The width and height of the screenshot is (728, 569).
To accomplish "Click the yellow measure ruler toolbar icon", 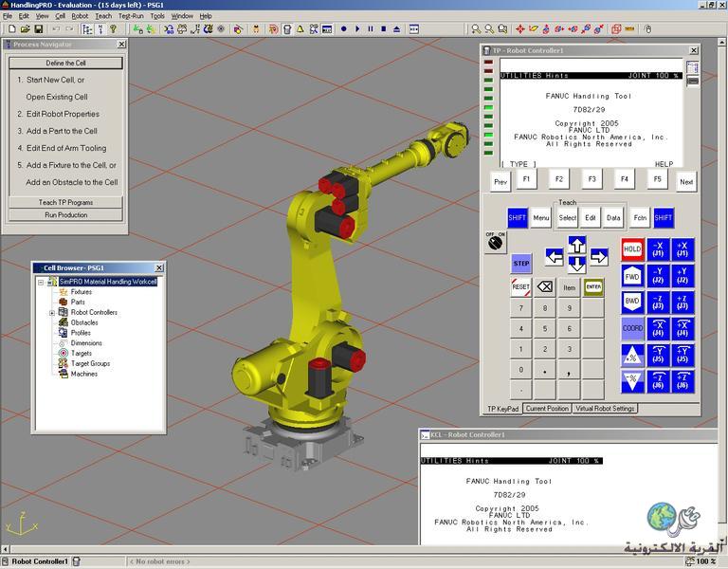I will pyautogui.click(x=629, y=28).
